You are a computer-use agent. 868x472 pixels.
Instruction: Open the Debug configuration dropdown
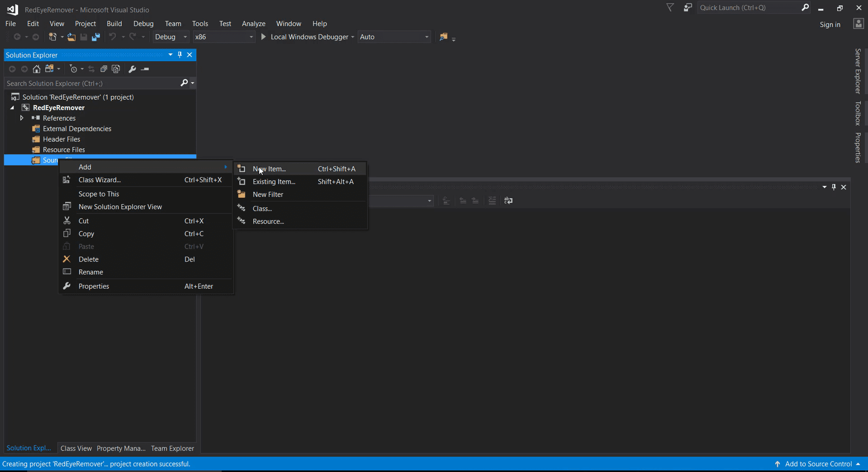(170, 37)
